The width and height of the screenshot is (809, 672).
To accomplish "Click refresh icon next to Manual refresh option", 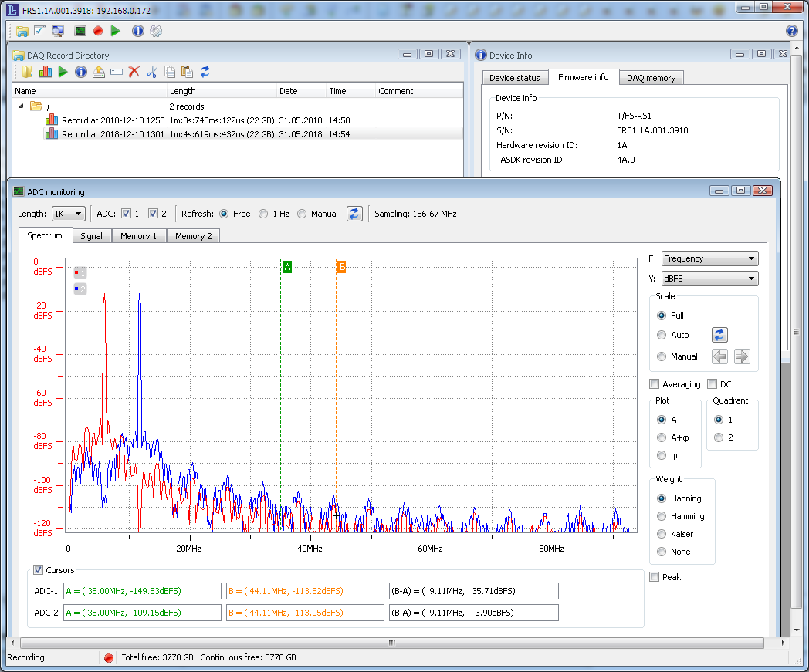I will (x=354, y=214).
